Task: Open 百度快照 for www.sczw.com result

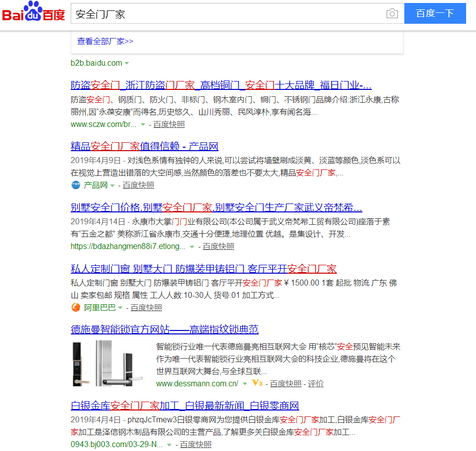Action: pyautogui.click(x=169, y=124)
